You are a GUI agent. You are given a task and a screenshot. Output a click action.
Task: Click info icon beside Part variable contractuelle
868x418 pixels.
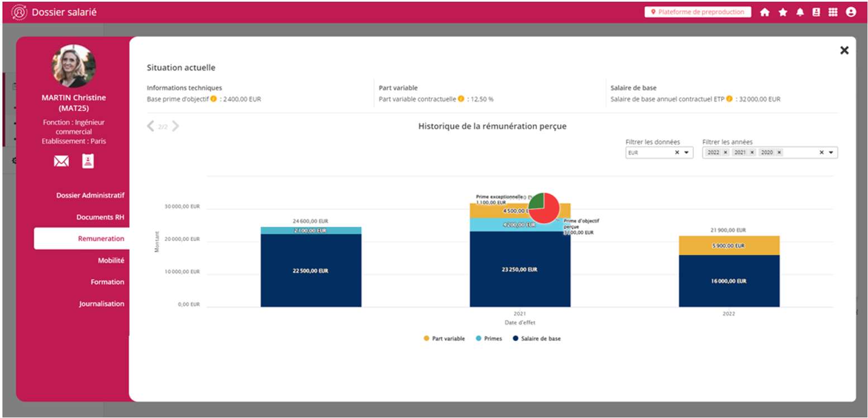coord(461,99)
